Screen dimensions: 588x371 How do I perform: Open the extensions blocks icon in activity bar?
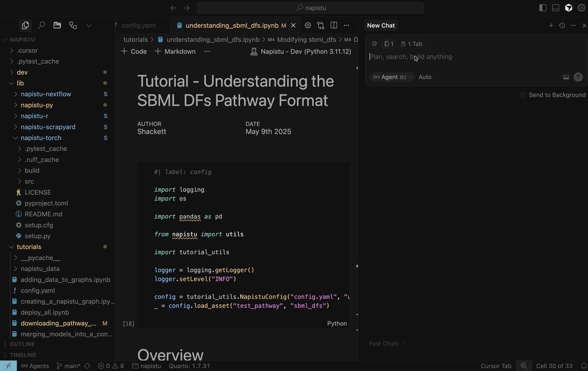73,25
